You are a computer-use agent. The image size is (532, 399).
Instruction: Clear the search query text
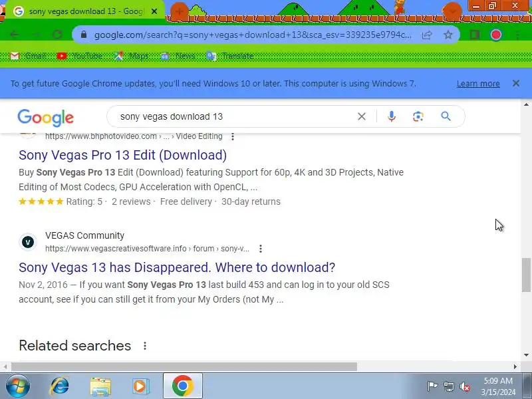[x=362, y=116]
